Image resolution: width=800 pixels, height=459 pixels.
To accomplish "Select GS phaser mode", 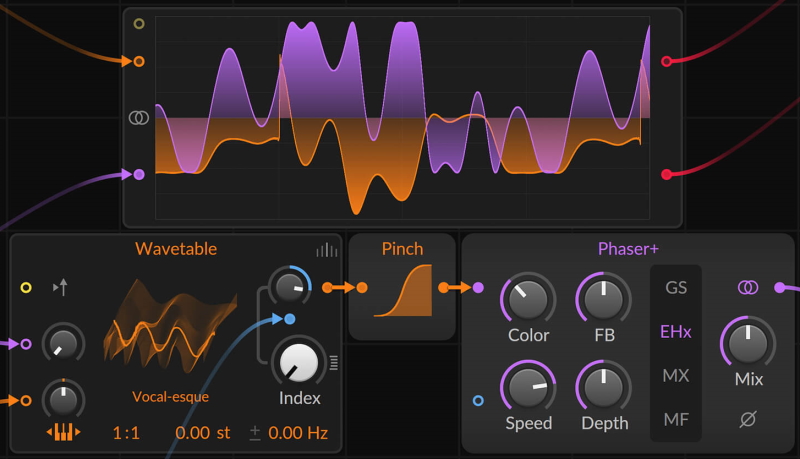I will coord(676,288).
